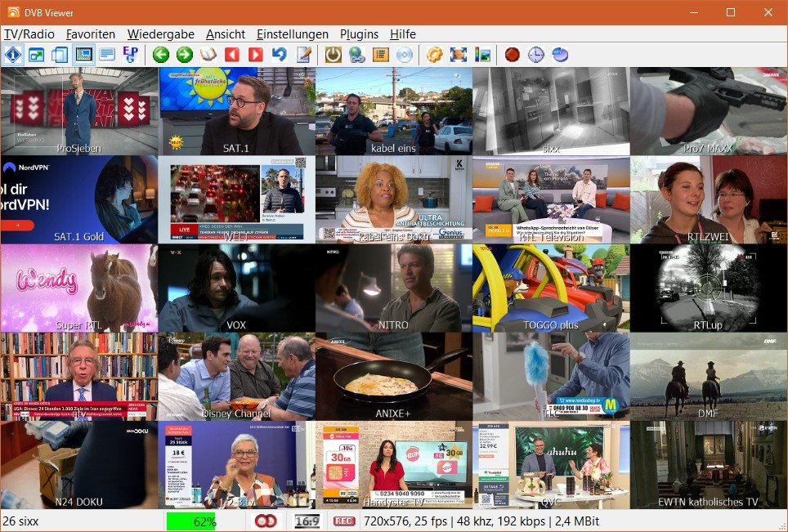Click the blue undo arrow icon
Screen dimensions: 788x532
[x=280, y=55]
